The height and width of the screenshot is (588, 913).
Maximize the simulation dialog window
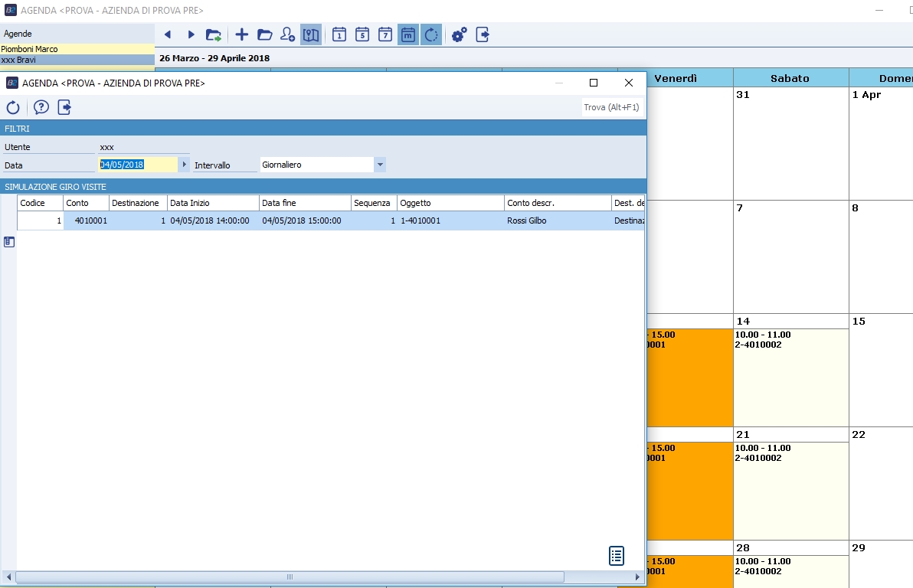pos(594,83)
